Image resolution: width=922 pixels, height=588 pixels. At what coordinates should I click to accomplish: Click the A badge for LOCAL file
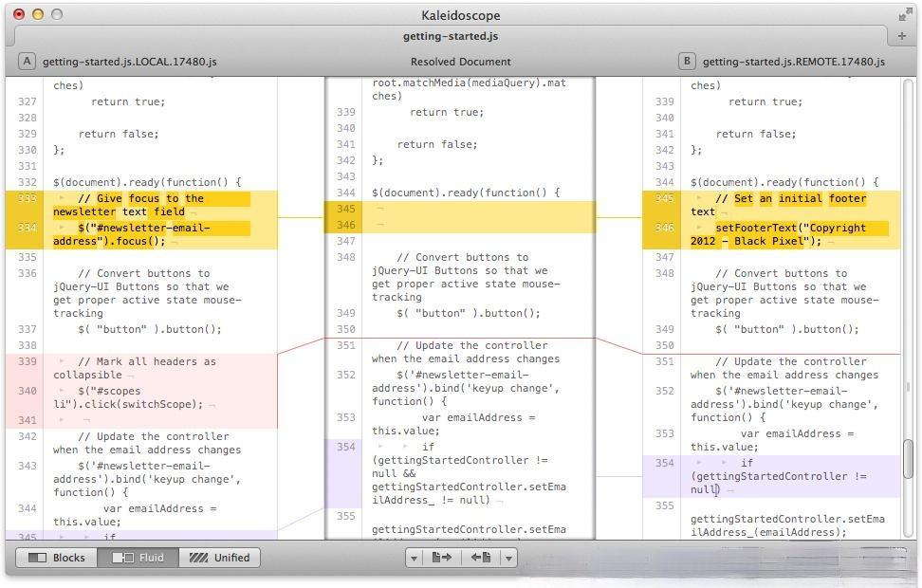point(28,61)
